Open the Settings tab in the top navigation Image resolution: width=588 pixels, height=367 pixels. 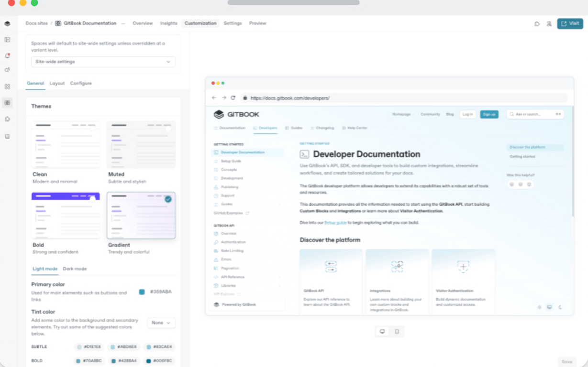(x=233, y=23)
